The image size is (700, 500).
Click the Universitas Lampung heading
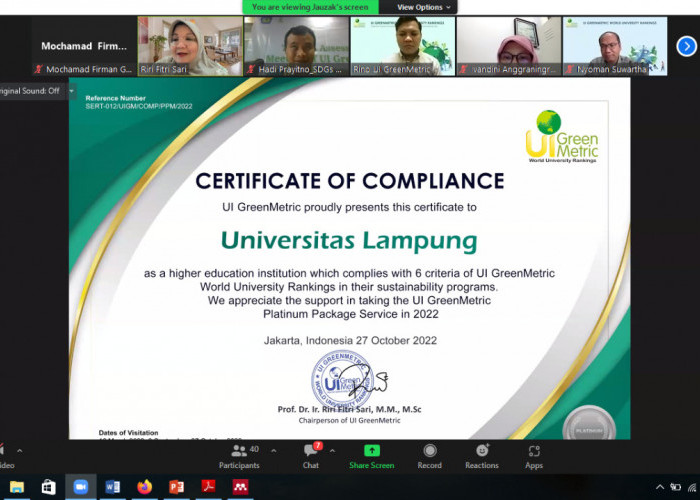(x=349, y=241)
